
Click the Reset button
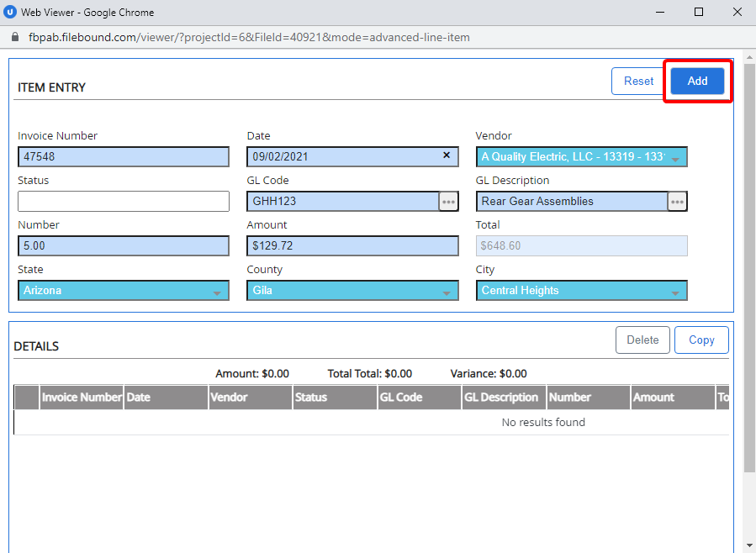638,82
